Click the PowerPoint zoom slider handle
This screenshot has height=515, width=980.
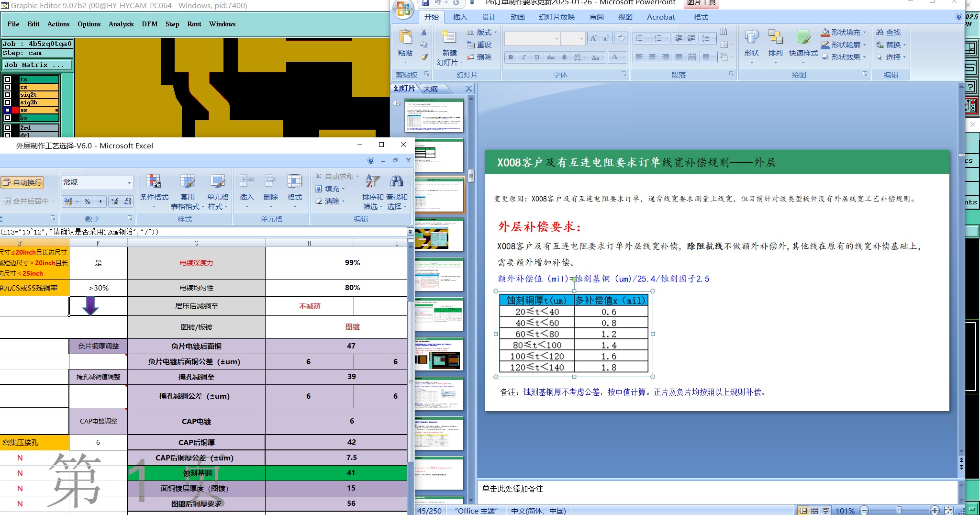(x=899, y=511)
